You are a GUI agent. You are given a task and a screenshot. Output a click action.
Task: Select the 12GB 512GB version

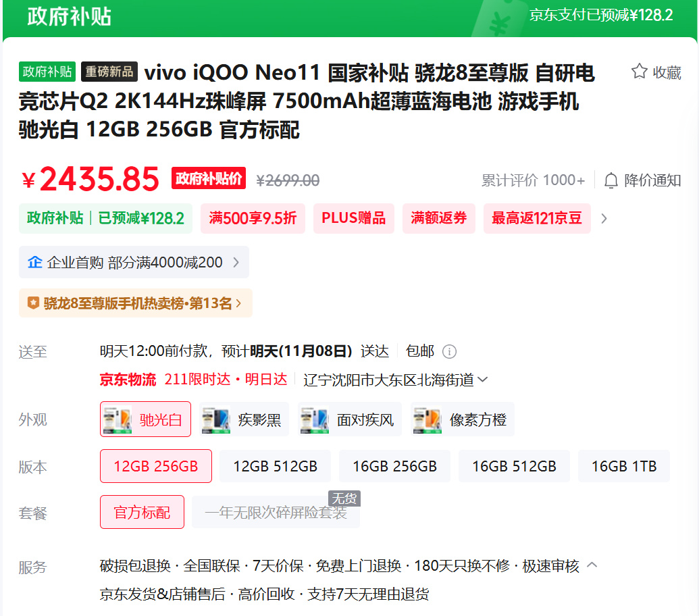[x=275, y=466]
